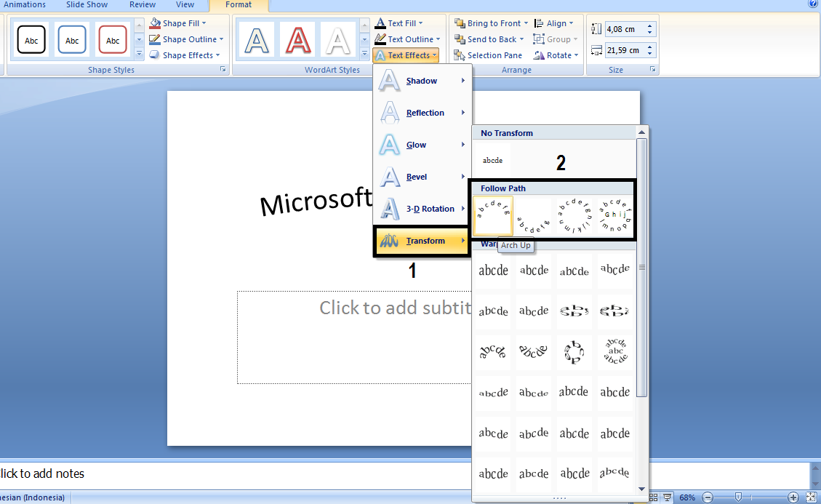Select the red outlined WordArt style A
The height and width of the screenshot is (504, 821).
[x=297, y=40]
